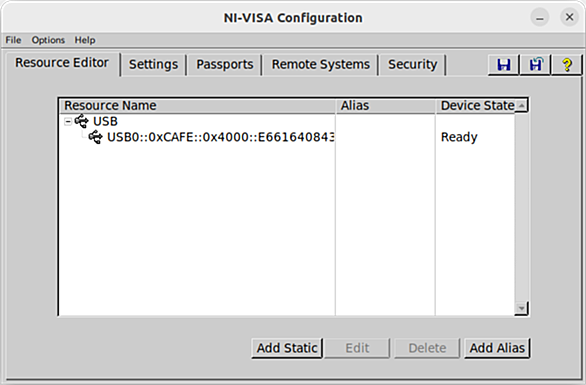Screen dimensions: 586x385
Task: Switch to the Settings tab
Action: pos(153,65)
